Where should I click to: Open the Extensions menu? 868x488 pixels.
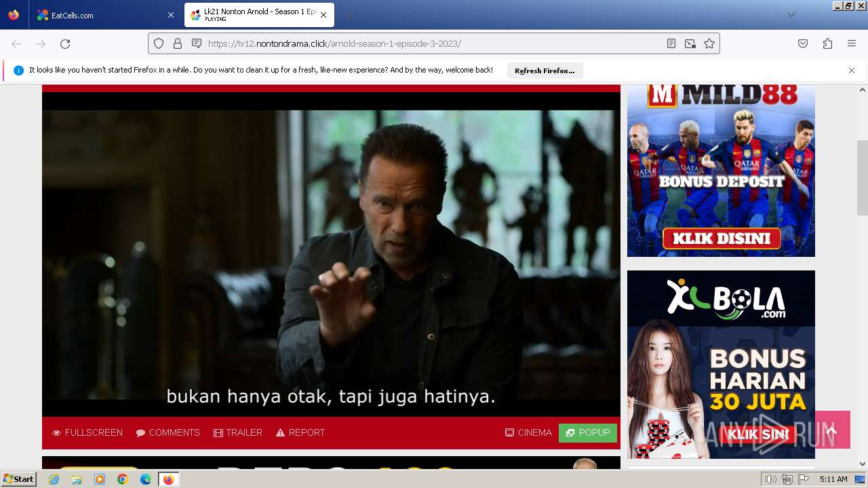point(827,43)
